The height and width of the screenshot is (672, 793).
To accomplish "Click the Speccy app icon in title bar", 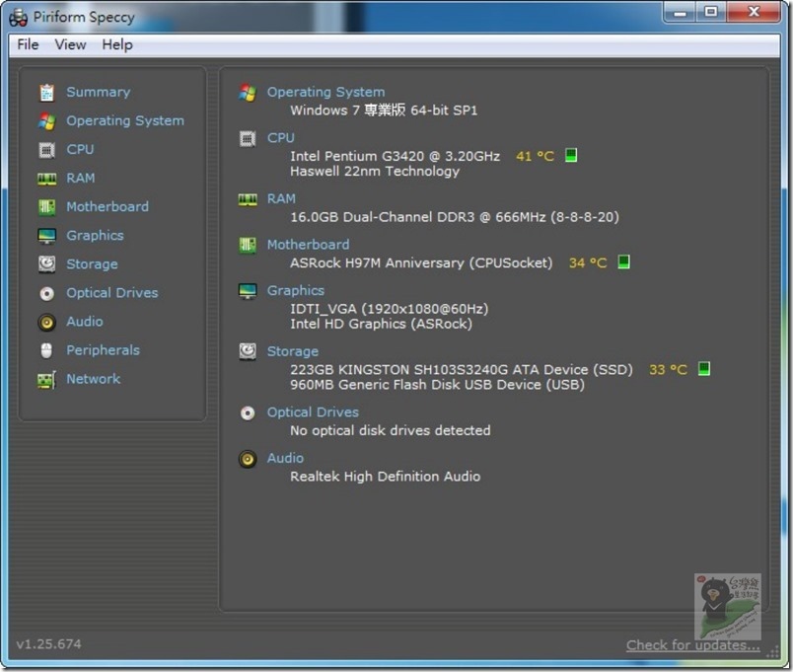I will pos(18,18).
